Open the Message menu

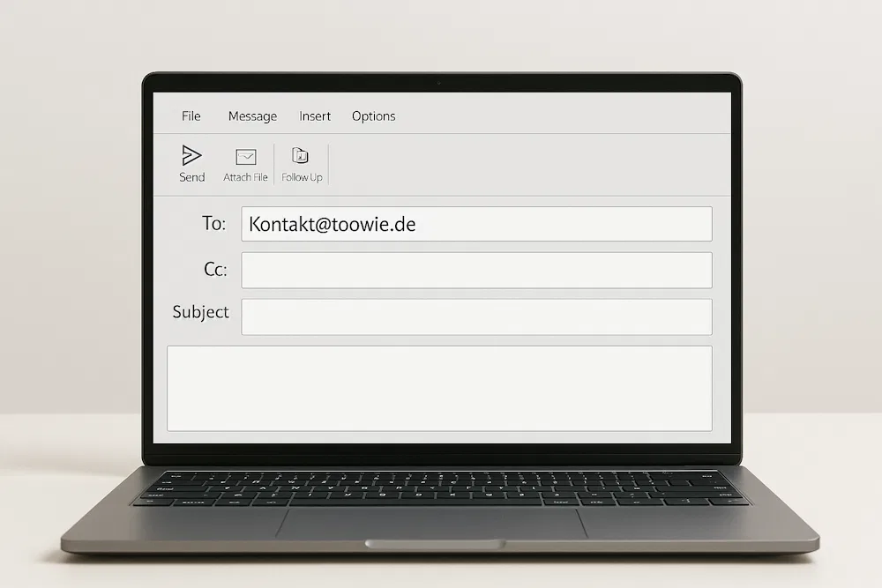252,116
